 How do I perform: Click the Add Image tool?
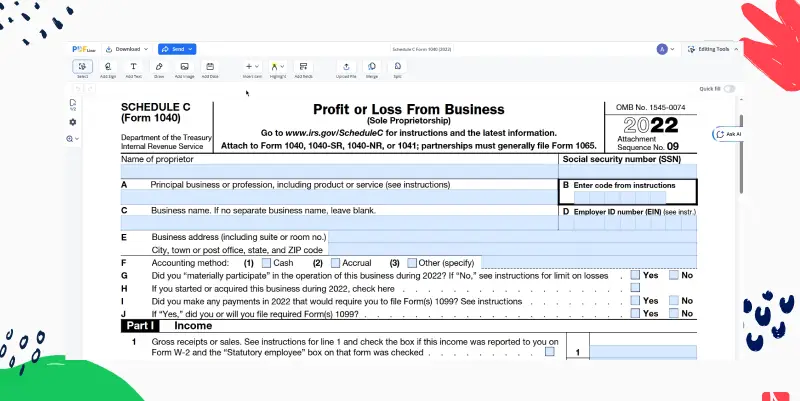(185, 69)
